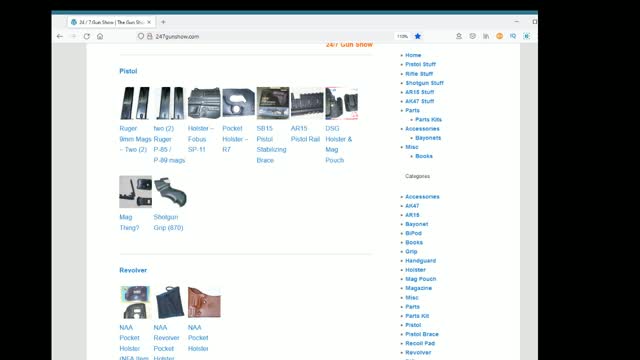The height and width of the screenshot is (360, 640).
Task: Open AR15 Pistol Rail thumbnail
Action: pos(307,103)
